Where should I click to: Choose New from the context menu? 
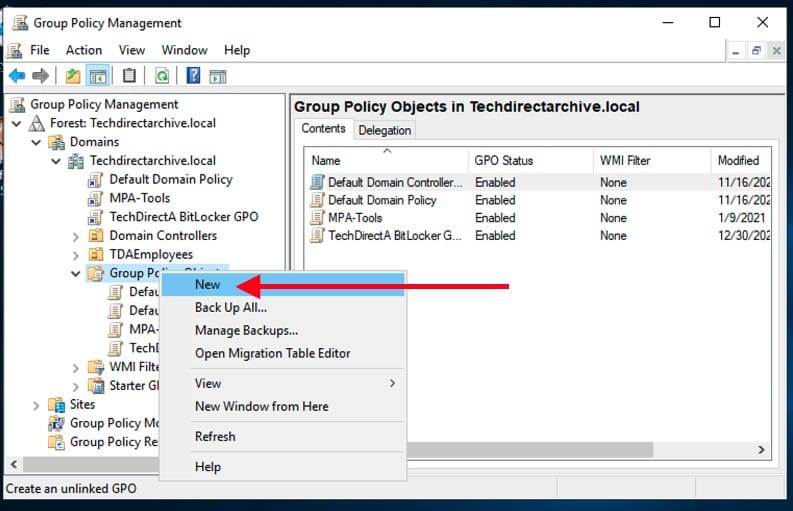(x=208, y=285)
